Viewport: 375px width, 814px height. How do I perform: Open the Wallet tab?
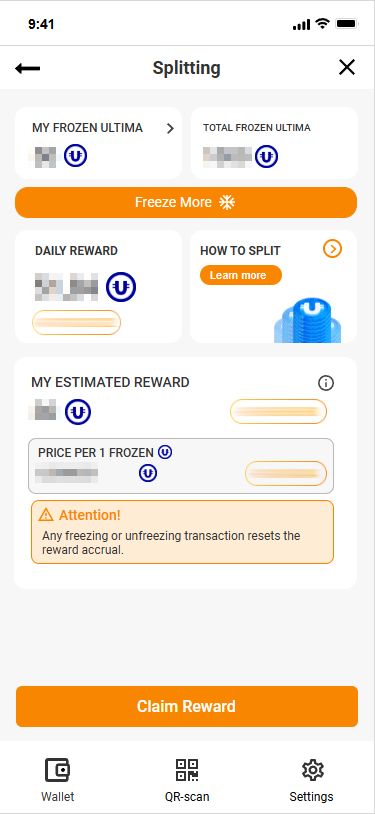click(x=58, y=780)
